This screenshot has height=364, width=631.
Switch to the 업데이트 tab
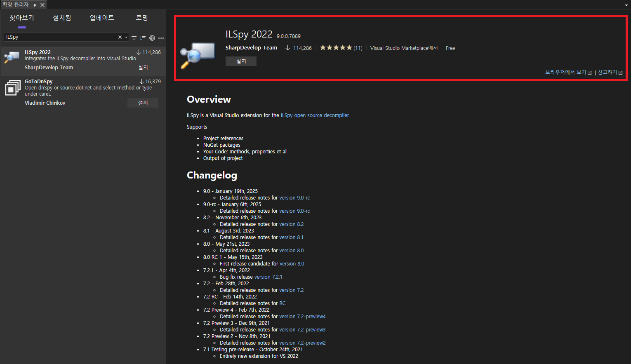102,18
